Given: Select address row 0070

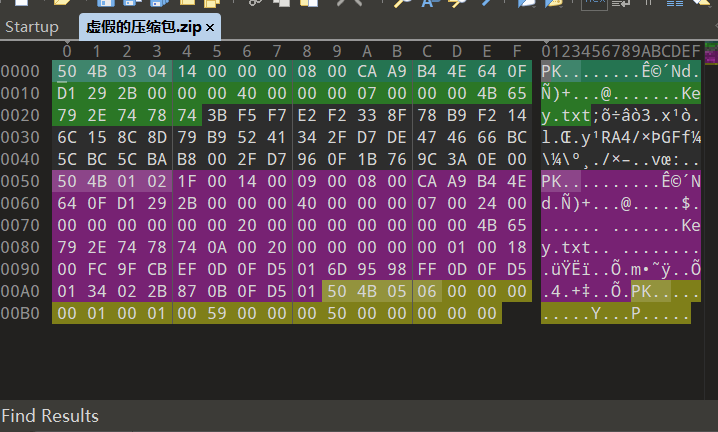Looking at the screenshot, I should (20, 225).
